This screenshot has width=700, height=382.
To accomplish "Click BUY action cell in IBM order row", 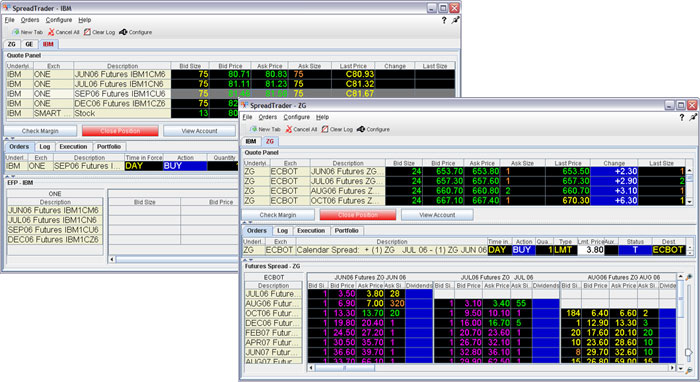I will [x=185, y=166].
